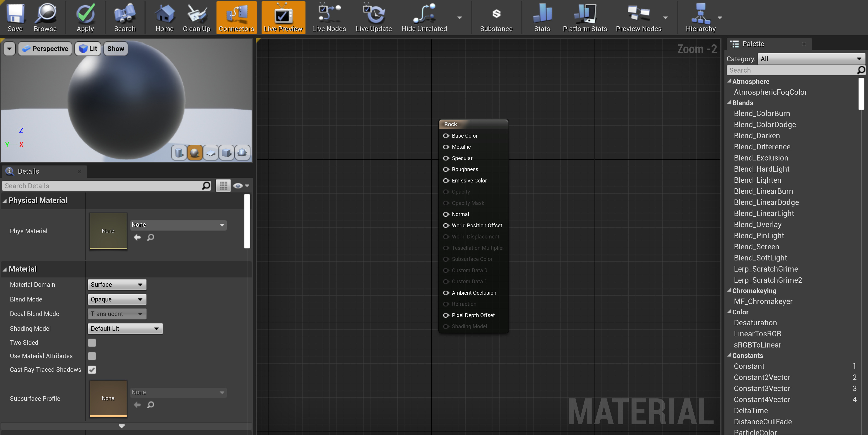Disable Cast Ray Traced Shadows
The image size is (868, 435).
click(x=92, y=370)
